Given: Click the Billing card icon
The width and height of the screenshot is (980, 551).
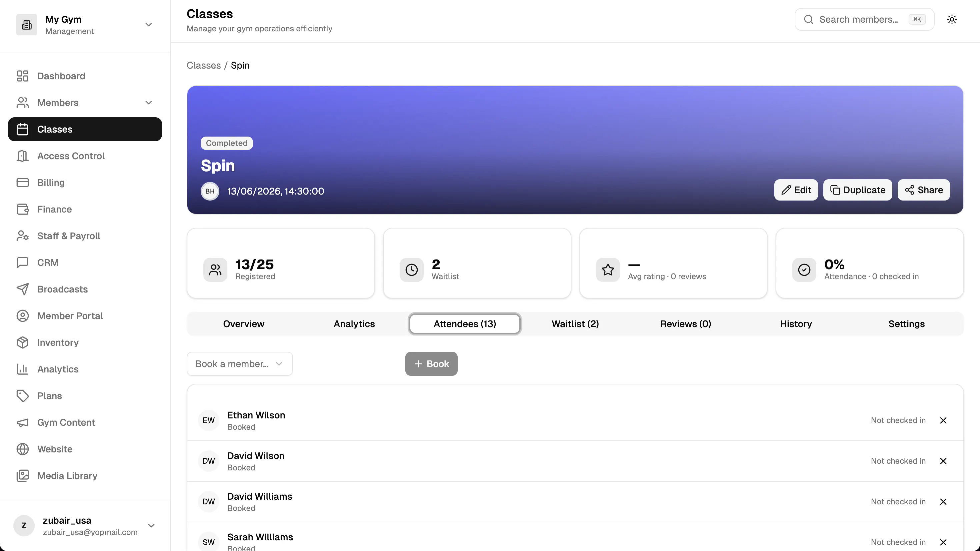Looking at the screenshot, I should (x=22, y=183).
